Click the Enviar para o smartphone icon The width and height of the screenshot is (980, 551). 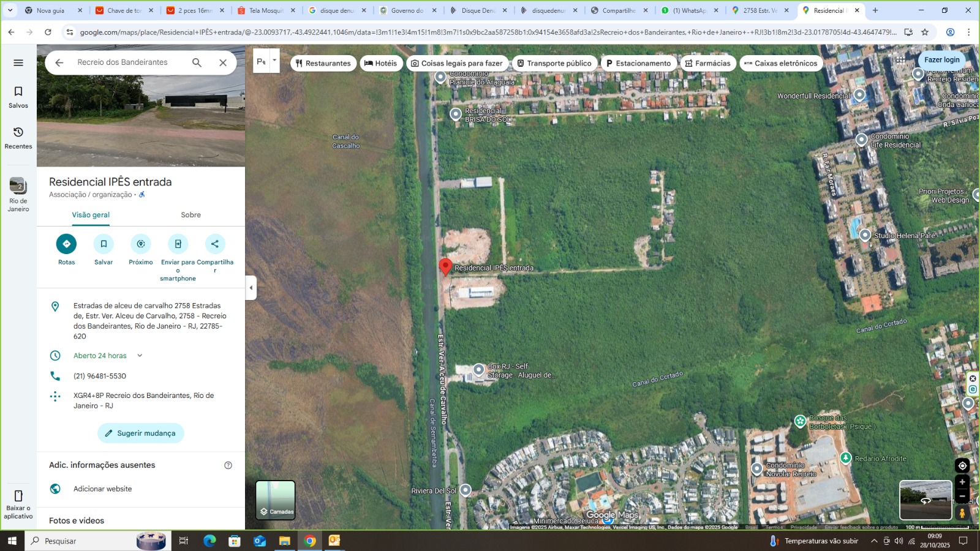click(178, 244)
